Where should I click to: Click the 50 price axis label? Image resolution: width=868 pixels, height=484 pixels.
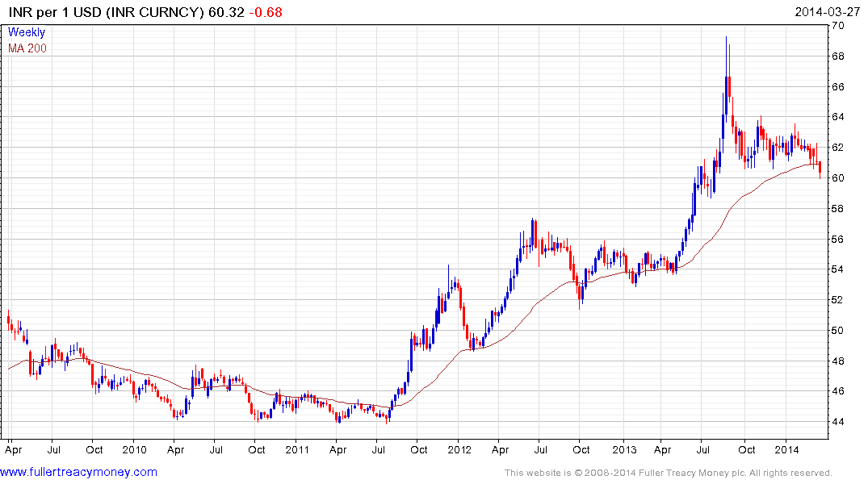tap(837, 331)
